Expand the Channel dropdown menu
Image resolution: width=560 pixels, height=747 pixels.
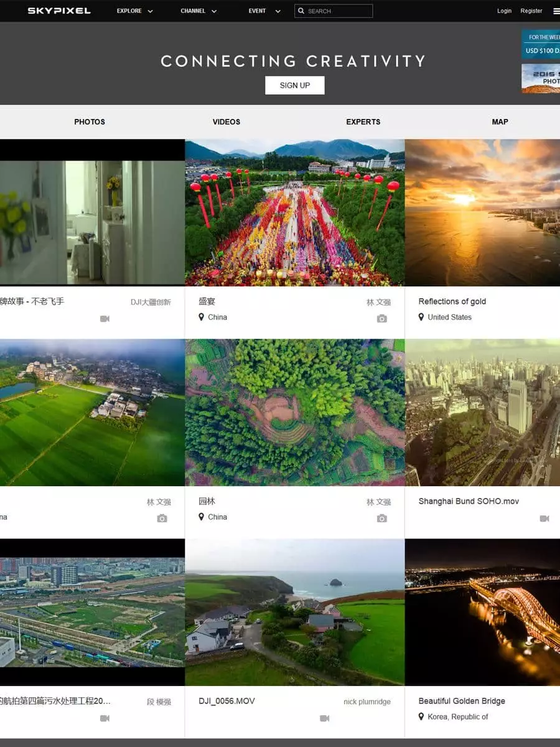tap(198, 11)
